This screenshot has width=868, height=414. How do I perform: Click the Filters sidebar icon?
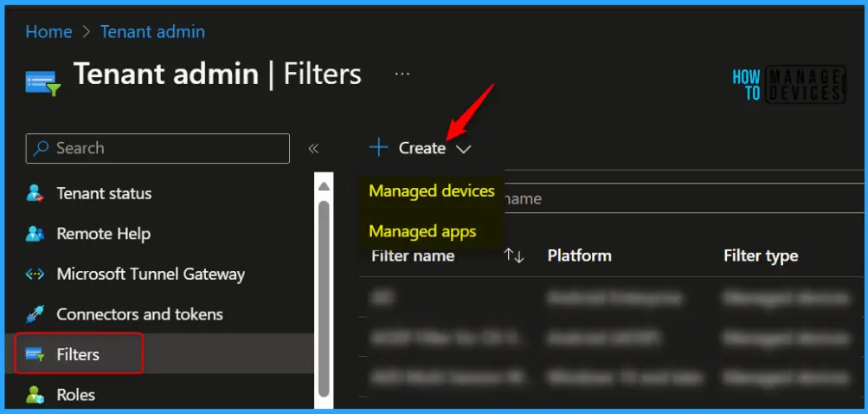(x=35, y=354)
